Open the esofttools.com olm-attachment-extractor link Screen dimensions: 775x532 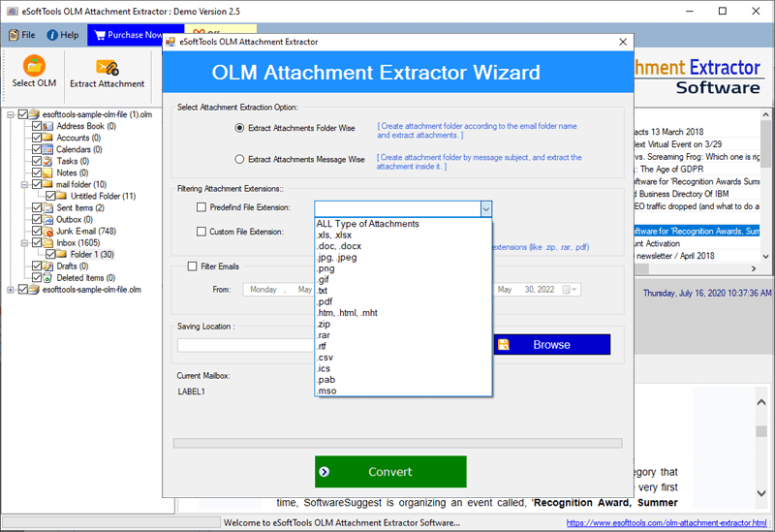666,522
